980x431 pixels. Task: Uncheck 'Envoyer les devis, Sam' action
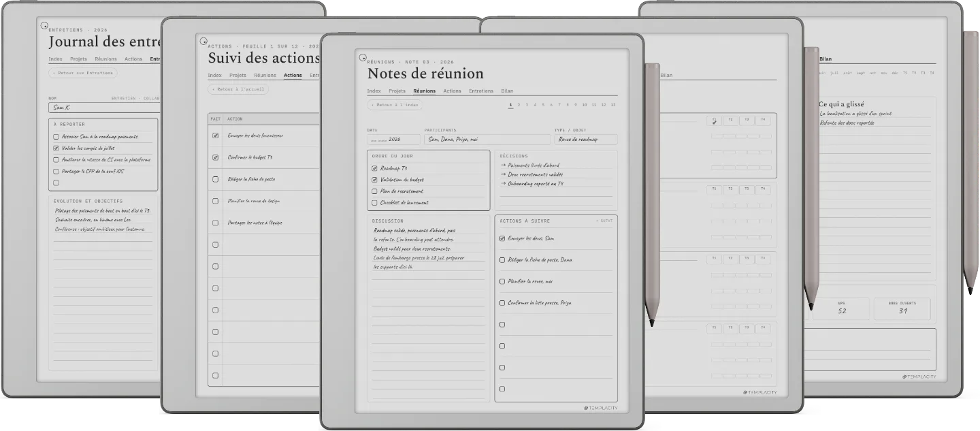[x=502, y=238]
